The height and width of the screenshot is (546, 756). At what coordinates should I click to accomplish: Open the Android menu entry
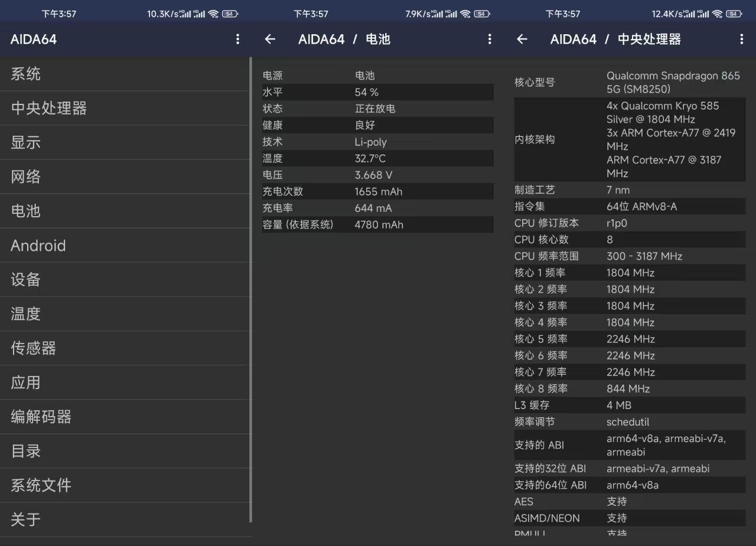126,246
